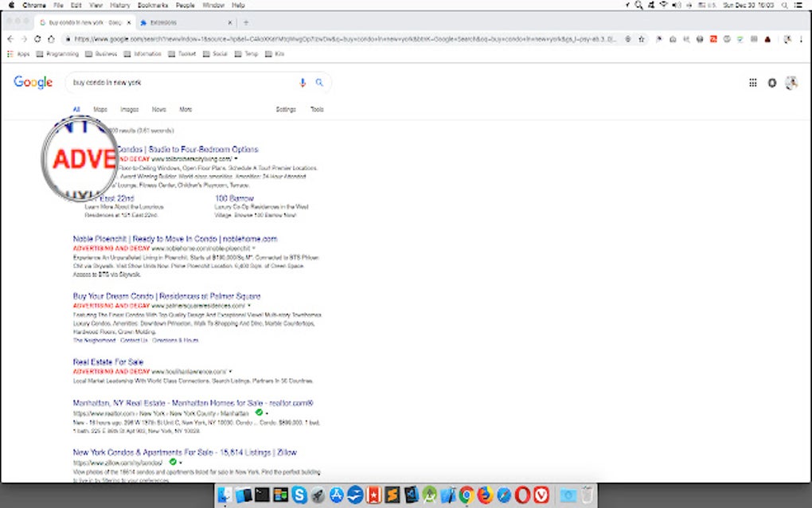The height and width of the screenshot is (508, 812).
Task: Open the Social bookmarks folder
Action: 215,54
